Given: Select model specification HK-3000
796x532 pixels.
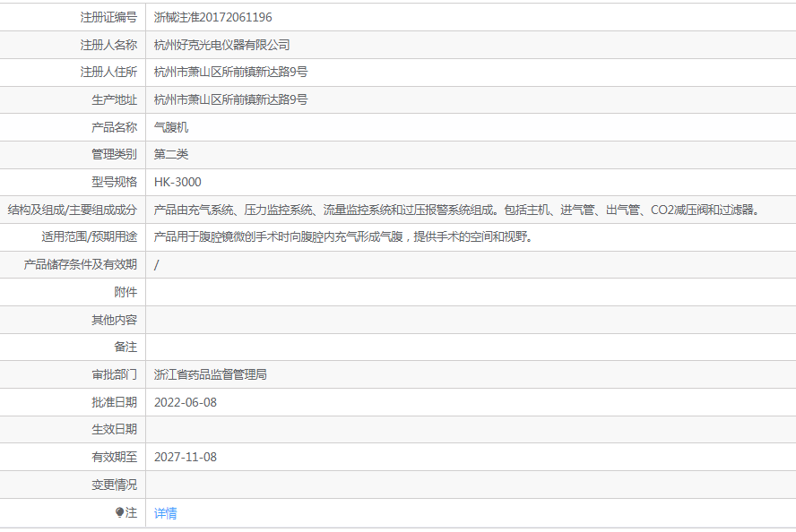Looking at the screenshot, I should click(177, 182).
